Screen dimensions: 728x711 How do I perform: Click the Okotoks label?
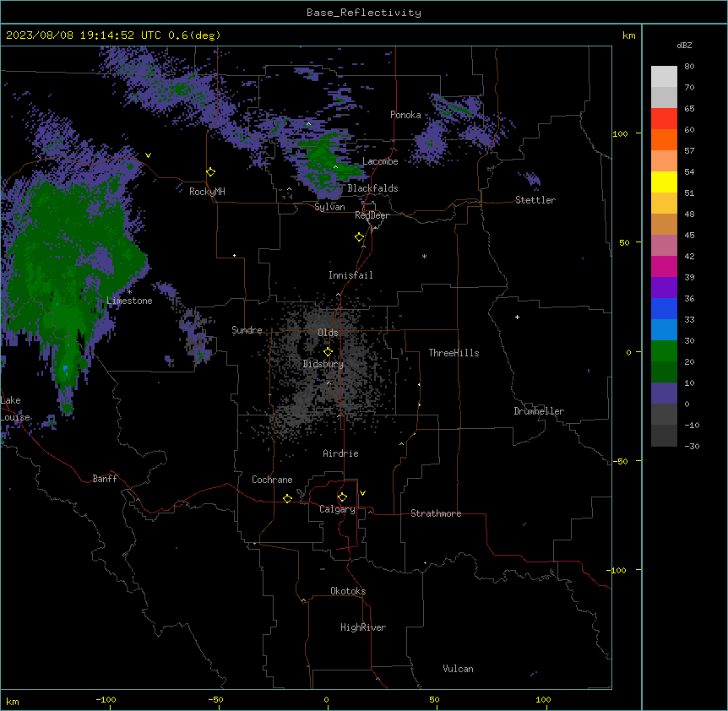point(348,591)
